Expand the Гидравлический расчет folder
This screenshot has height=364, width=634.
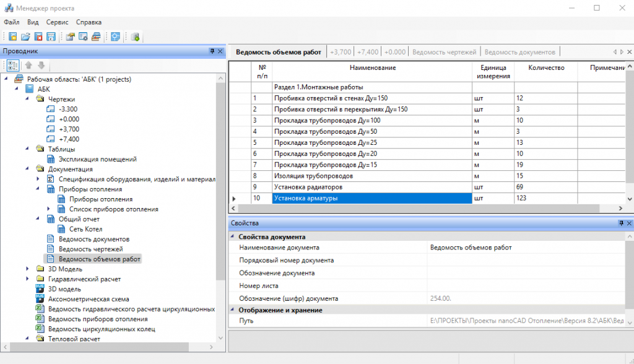point(27,279)
